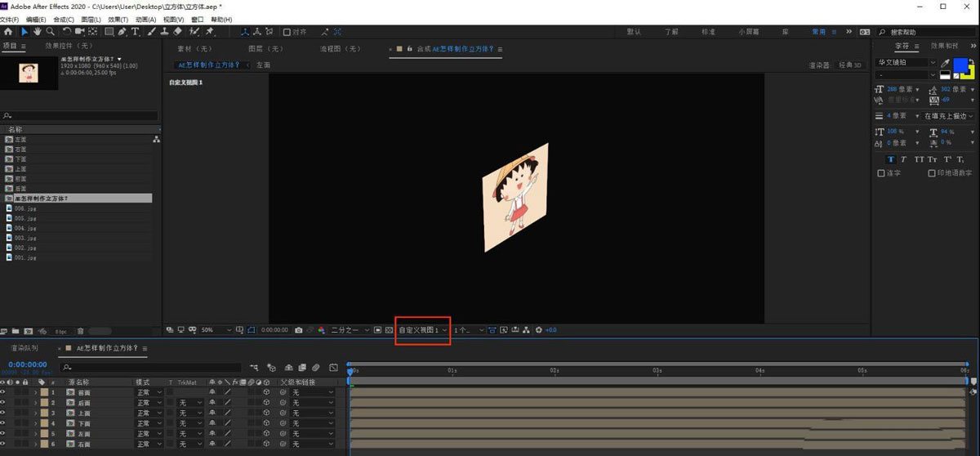Click the new folder icon in Project panel
Viewport: 980px width, 456px height.
pos(16,331)
